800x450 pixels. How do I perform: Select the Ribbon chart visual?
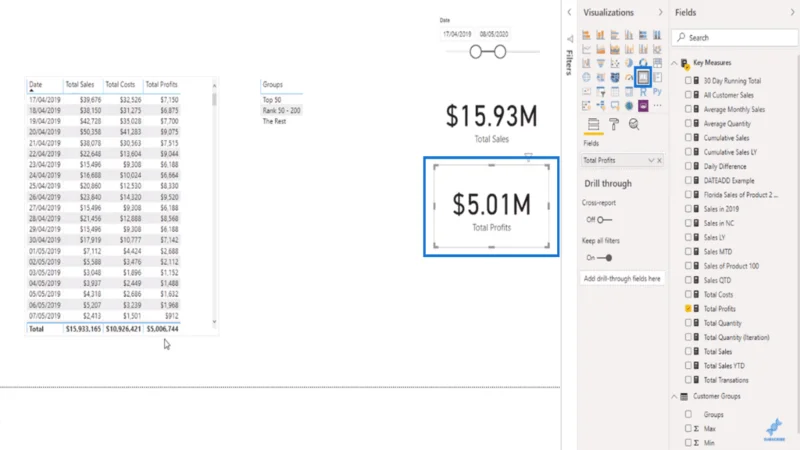(657, 49)
